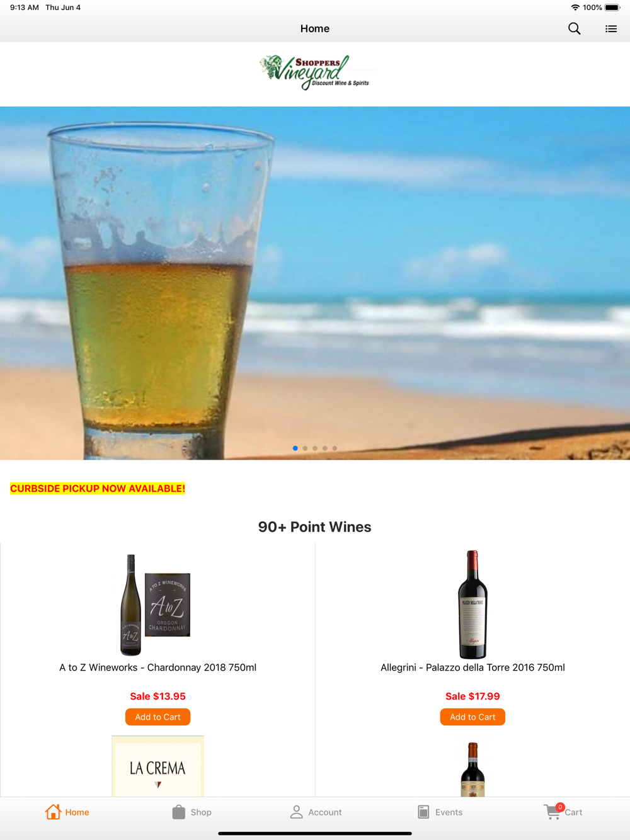The width and height of the screenshot is (630, 840).
Task: Open search with the magnifying glass icon
Action: point(574,28)
